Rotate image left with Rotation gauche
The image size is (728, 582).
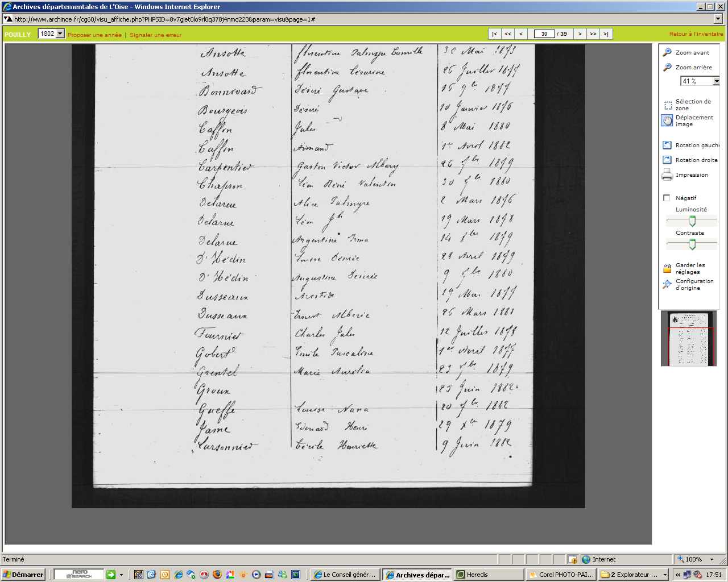667,145
